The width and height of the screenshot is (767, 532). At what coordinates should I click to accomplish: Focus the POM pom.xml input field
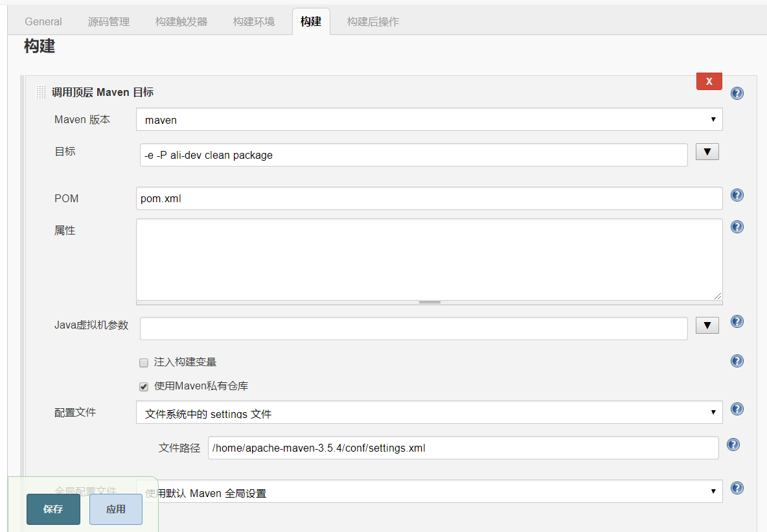(x=429, y=198)
